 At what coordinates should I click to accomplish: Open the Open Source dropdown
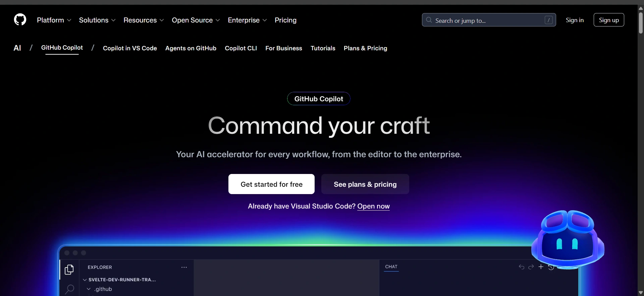196,20
